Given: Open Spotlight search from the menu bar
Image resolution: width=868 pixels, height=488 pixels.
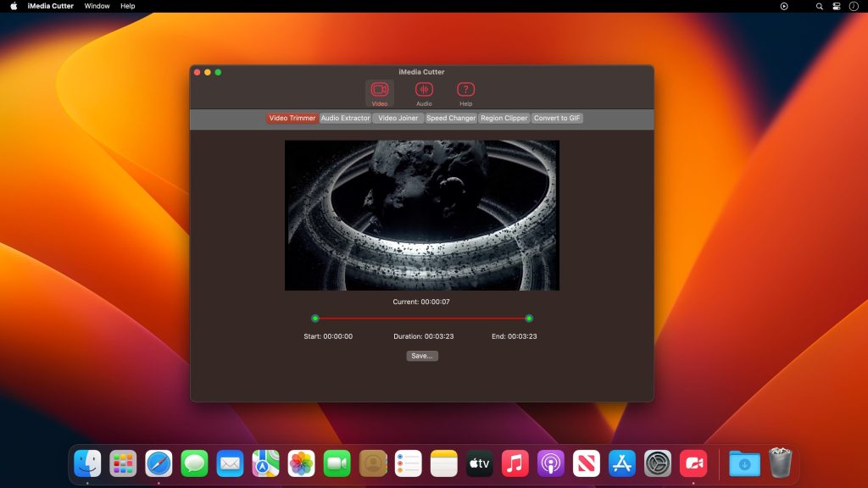Looking at the screenshot, I should [x=818, y=6].
